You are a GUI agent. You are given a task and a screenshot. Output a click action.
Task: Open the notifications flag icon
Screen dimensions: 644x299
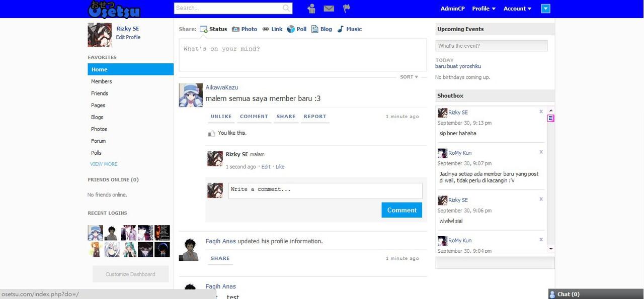pyautogui.click(x=346, y=8)
